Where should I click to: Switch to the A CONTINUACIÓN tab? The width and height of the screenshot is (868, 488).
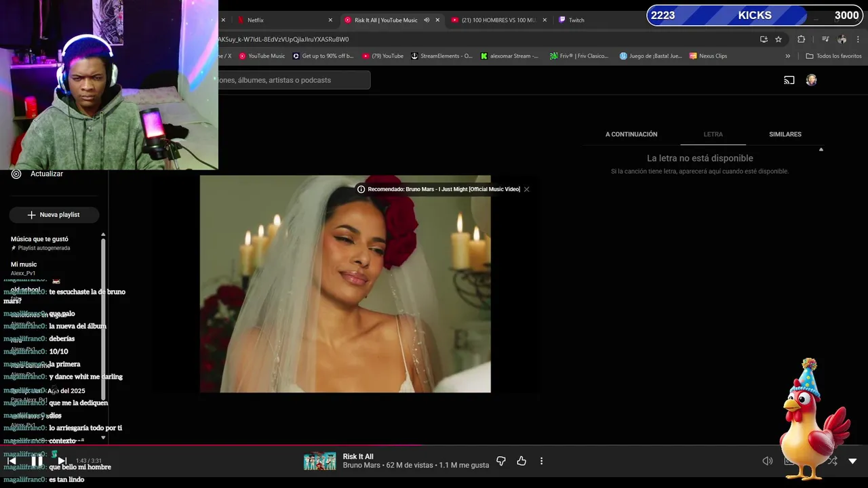631,134
